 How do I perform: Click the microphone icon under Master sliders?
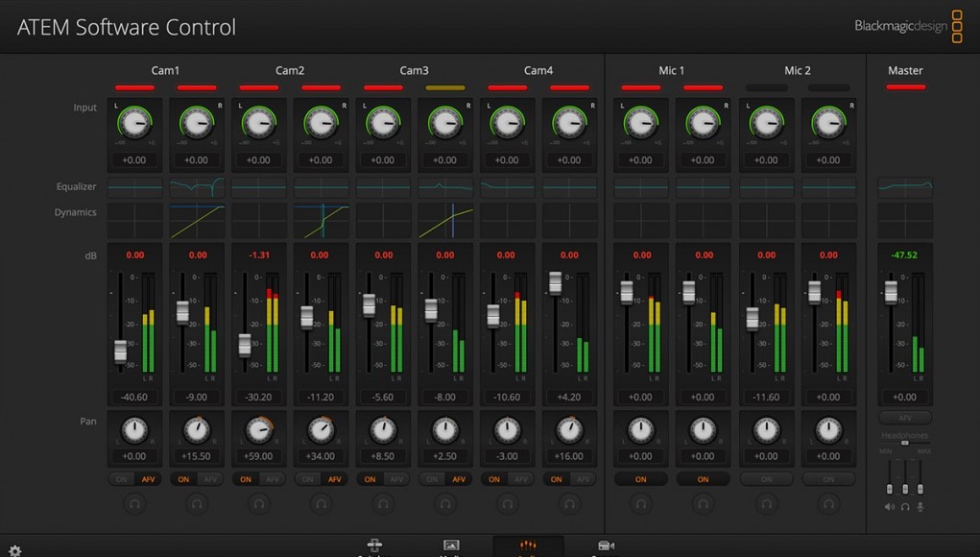pos(920,507)
